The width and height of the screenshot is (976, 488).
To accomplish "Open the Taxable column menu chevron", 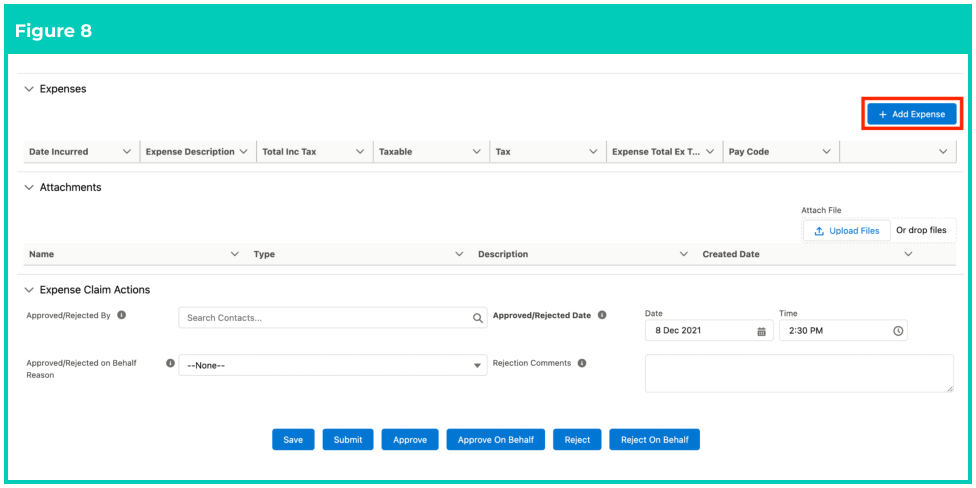I will pos(477,152).
